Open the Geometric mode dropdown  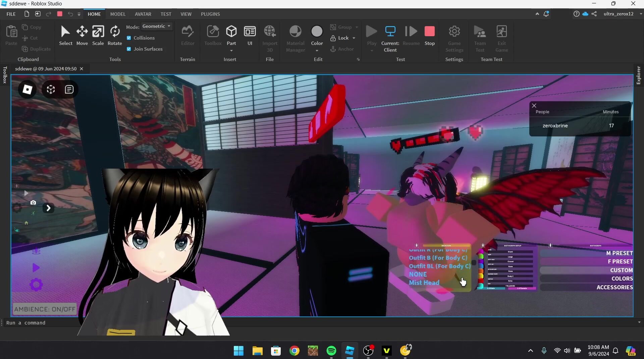[156, 26]
